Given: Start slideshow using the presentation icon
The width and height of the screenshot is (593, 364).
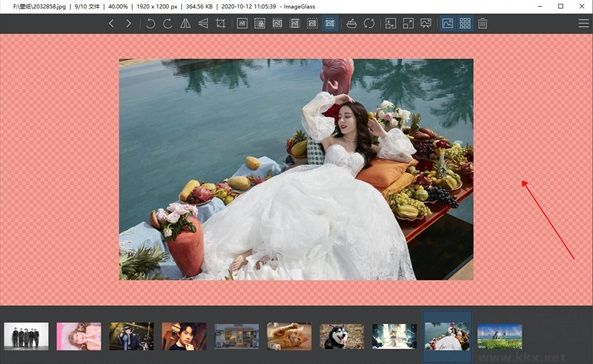Looking at the screenshot, I should click(x=426, y=23).
